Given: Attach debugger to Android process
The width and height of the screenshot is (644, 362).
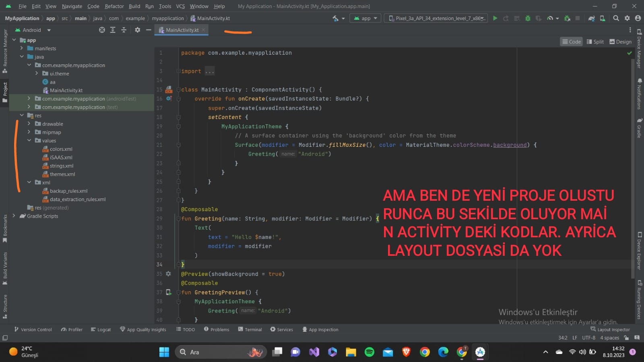Looking at the screenshot, I should click(567, 18).
